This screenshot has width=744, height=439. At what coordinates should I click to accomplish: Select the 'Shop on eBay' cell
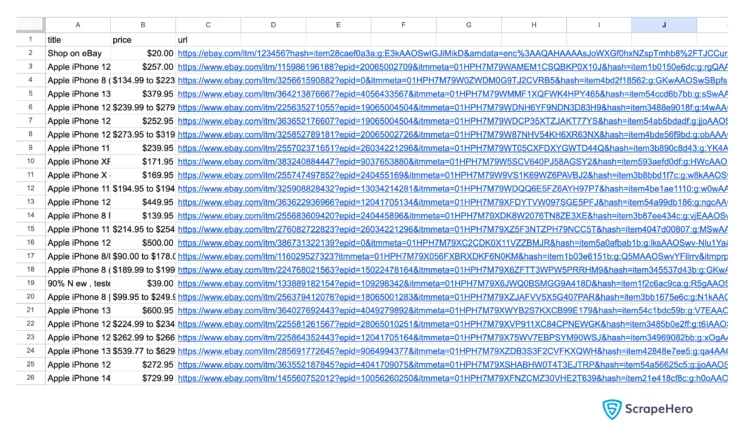pyautogui.click(x=78, y=54)
